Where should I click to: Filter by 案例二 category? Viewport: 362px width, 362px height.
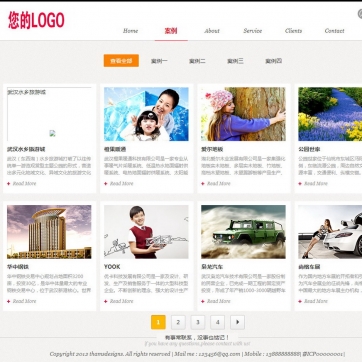(x=197, y=61)
